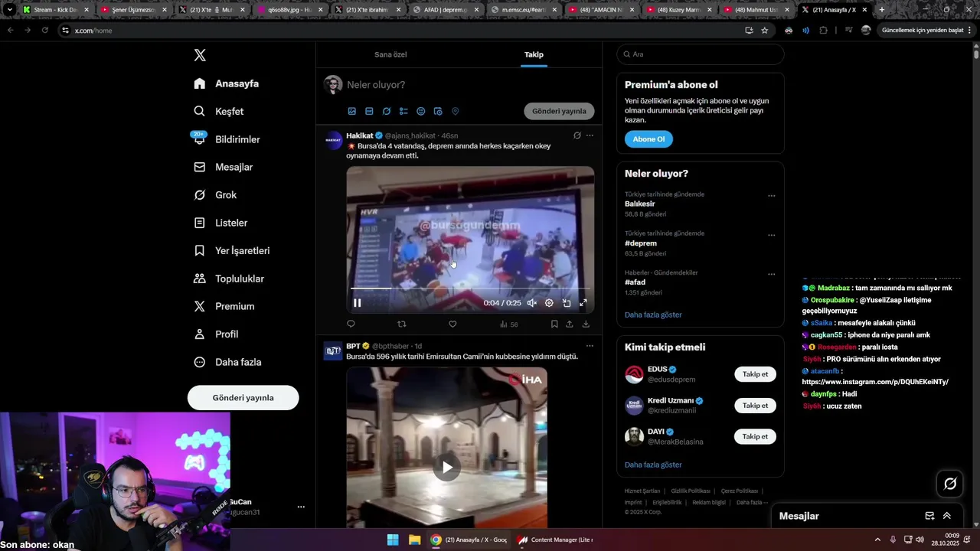Open Mesajlar from the sidebar

click(224, 167)
